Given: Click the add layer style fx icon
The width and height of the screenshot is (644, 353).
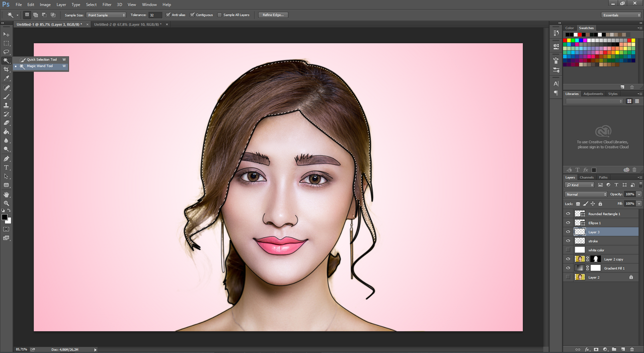Looking at the screenshot, I should tap(587, 349).
